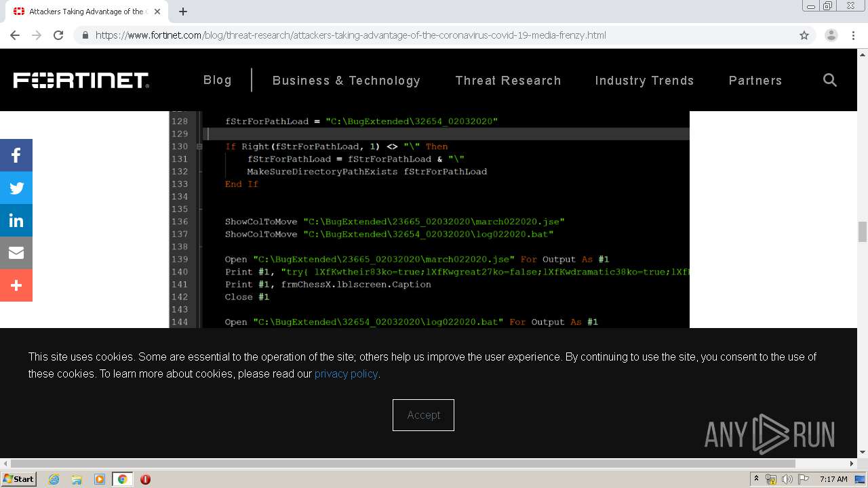Open Chrome profile avatar

[x=831, y=35]
